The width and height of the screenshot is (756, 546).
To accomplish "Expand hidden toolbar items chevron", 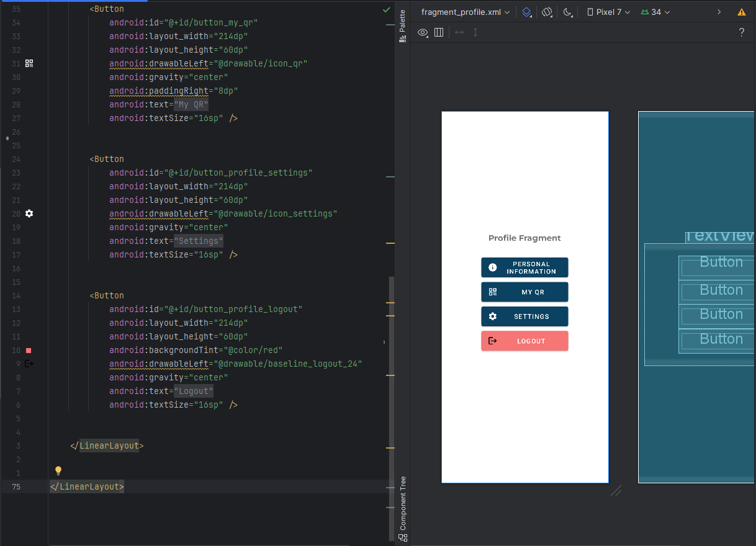I will [x=719, y=12].
